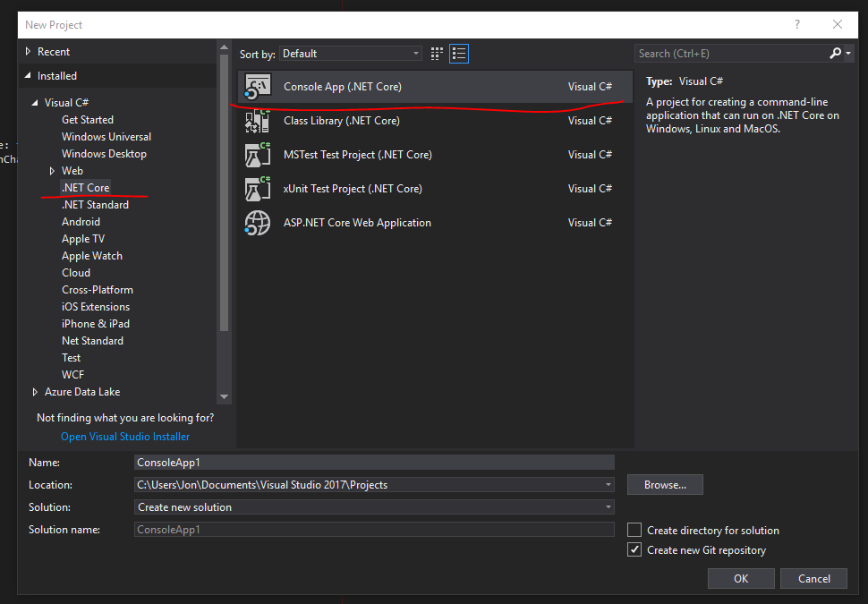Uncheck Create new Git repository
Screen dimensions: 868x604
click(x=634, y=549)
